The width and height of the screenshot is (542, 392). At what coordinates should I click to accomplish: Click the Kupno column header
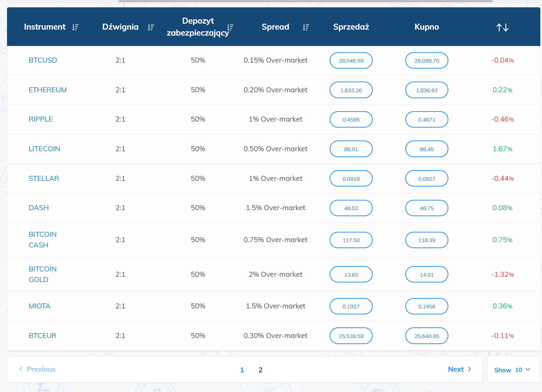click(x=427, y=27)
